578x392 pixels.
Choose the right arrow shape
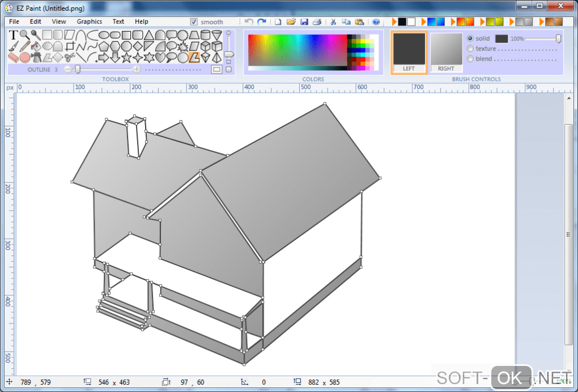click(104, 57)
